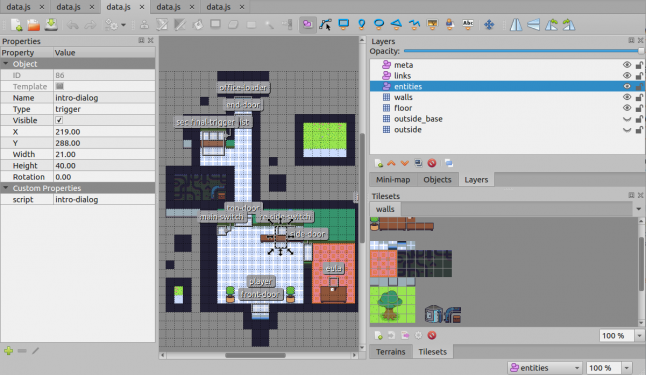The image size is (646, 375).
Task: Adjust the layer Opacity slider
Action: pos(524,51)
